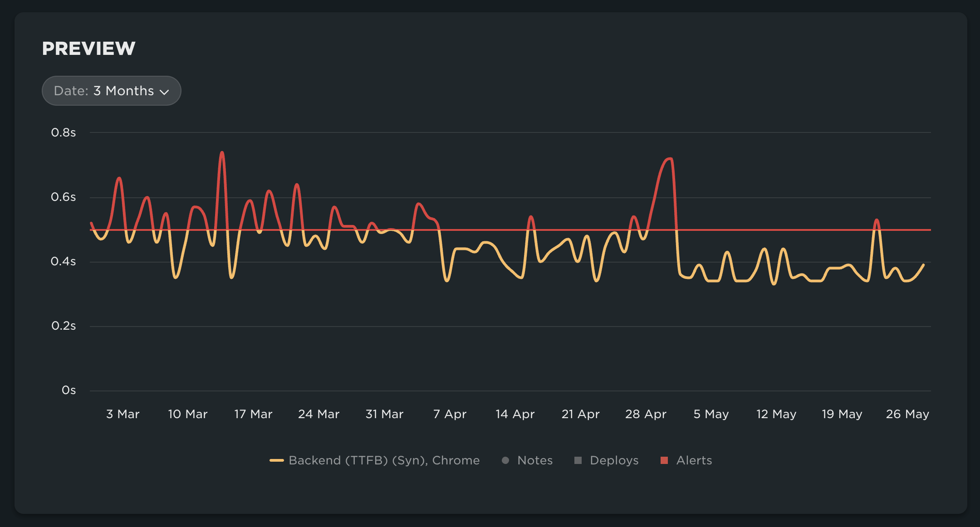Click the grey Notes circle icon
Viewport: 980px width, 527px height.
[505, 460]
